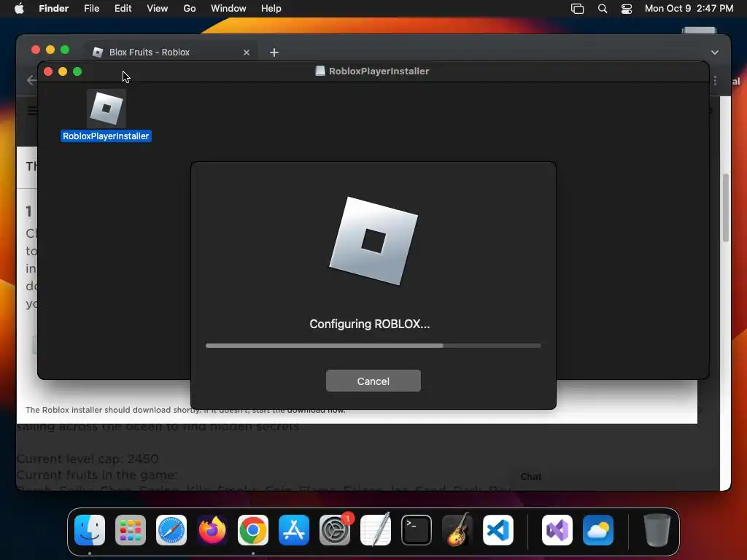The image size is (747, 560).
Task: Open browser three-dot menu at right edge
Action: click(715, 81)
